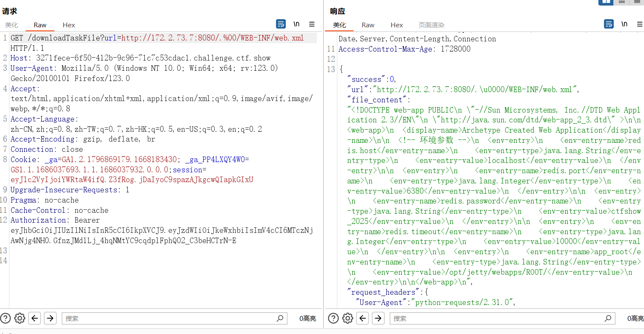The height and width of the screenshot is (334, 644).
Task: Click the "url" key in response JSON
Action: (x=358, y=90)
